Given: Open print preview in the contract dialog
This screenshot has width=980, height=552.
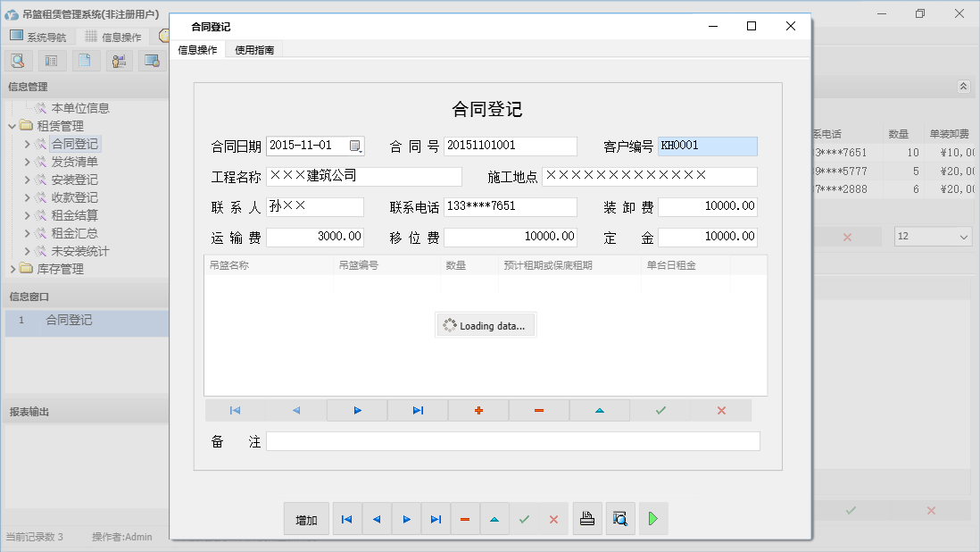Looking at the screenshot, I should click(x=620, y=518).
